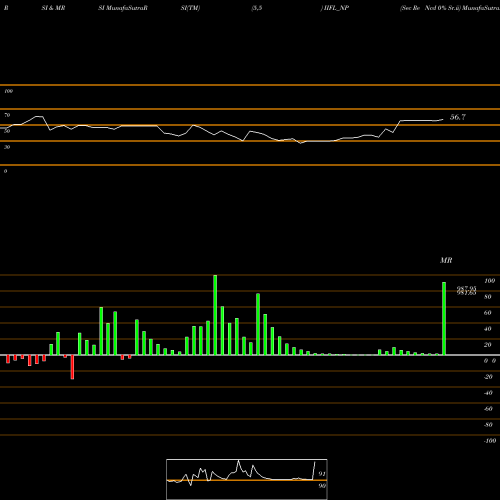Click the RSI 30 level label

(7, 147)
